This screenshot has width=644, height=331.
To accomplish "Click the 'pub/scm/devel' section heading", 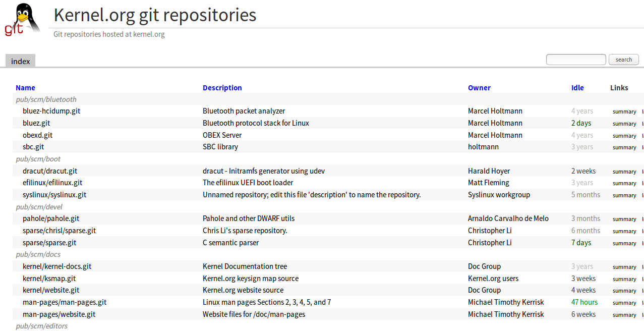I will point(39,207).
